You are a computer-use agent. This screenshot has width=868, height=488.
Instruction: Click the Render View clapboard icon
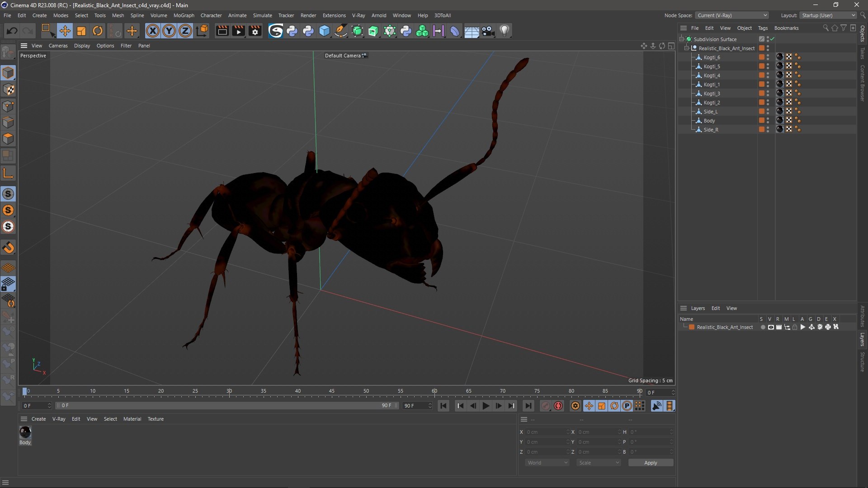(222, 31)
